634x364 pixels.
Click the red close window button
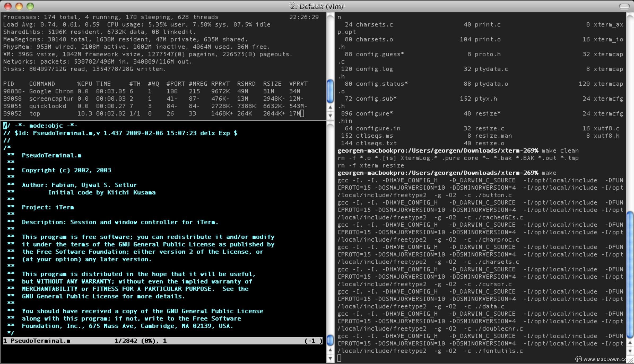[x=8, y=6]
